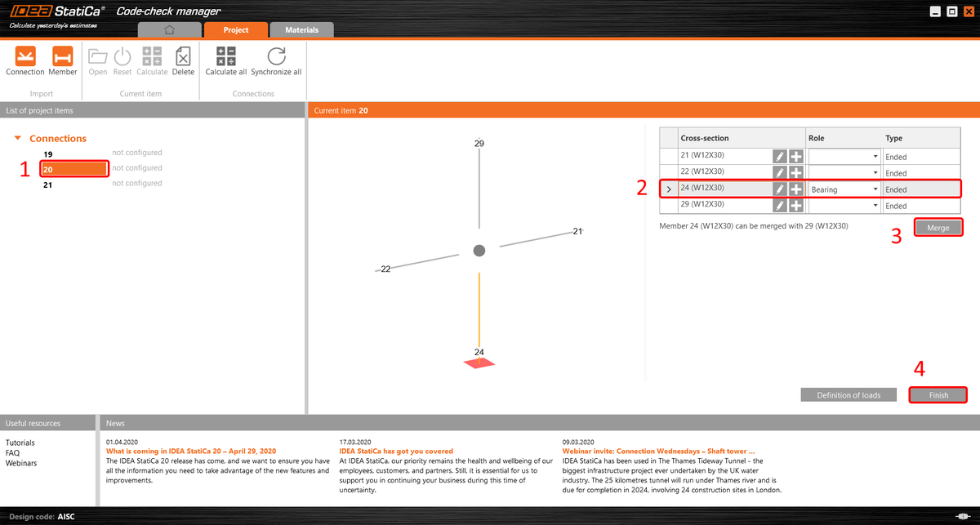Click the home tab house icon
Image resolution: width=980 pixels, height=525 pixels.
click(x=169, y=29)
